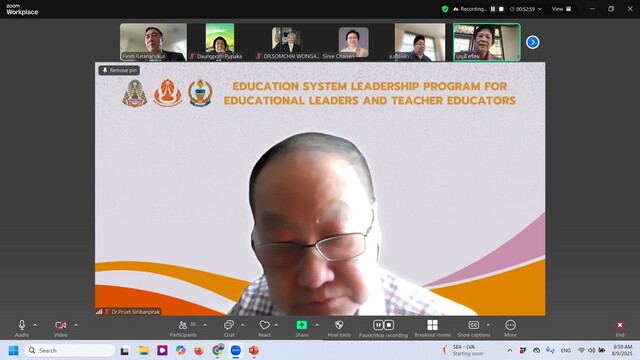Open Breakout rooms
Image resolution: width=640 pixels, height=360 pixels.
[x=432, y=329]
